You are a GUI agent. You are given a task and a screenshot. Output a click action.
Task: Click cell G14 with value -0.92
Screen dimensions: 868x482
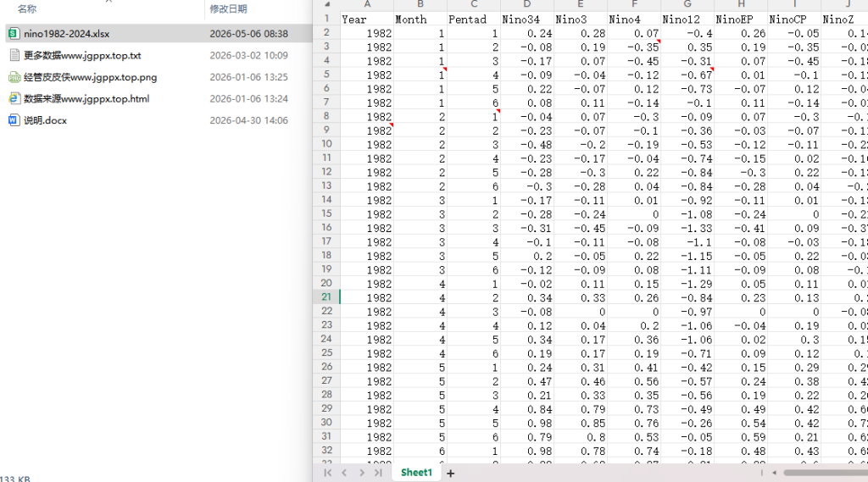pos(687,200)
